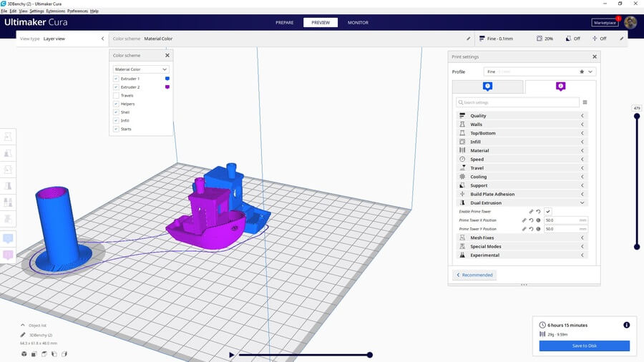Click the print time info icon
This screenshot has width=644, height=362.
pyautogui.click(x=626, y=325)
